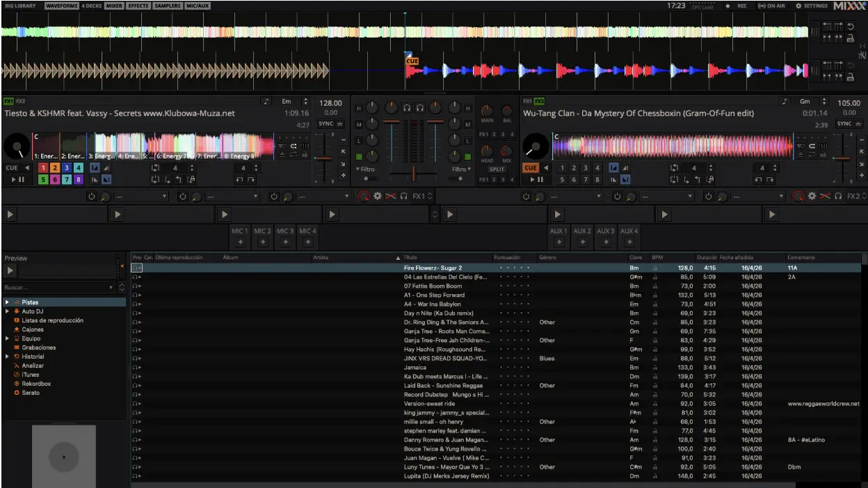Expand Filtro menu on right channel
The height and width of the screenshot is (488, 868).
pyautogui.click(x=461, y=169)
